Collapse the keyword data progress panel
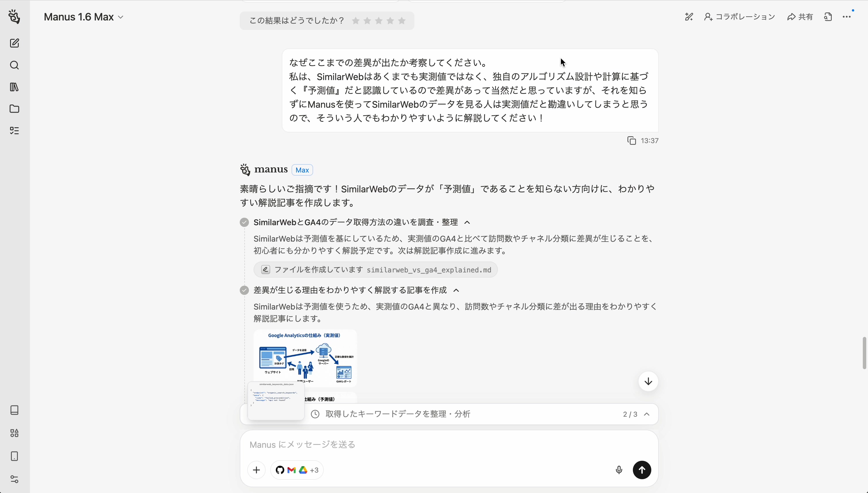Screen dimensions: 868x493 (647, 414)
